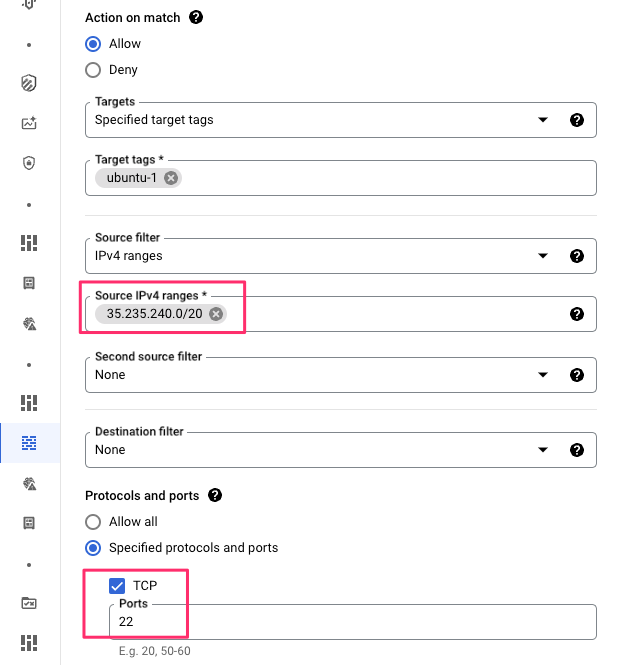Click the folder with checkmark sidebar icon
Screen dimensions: 629x665
(x=29, y=602)
